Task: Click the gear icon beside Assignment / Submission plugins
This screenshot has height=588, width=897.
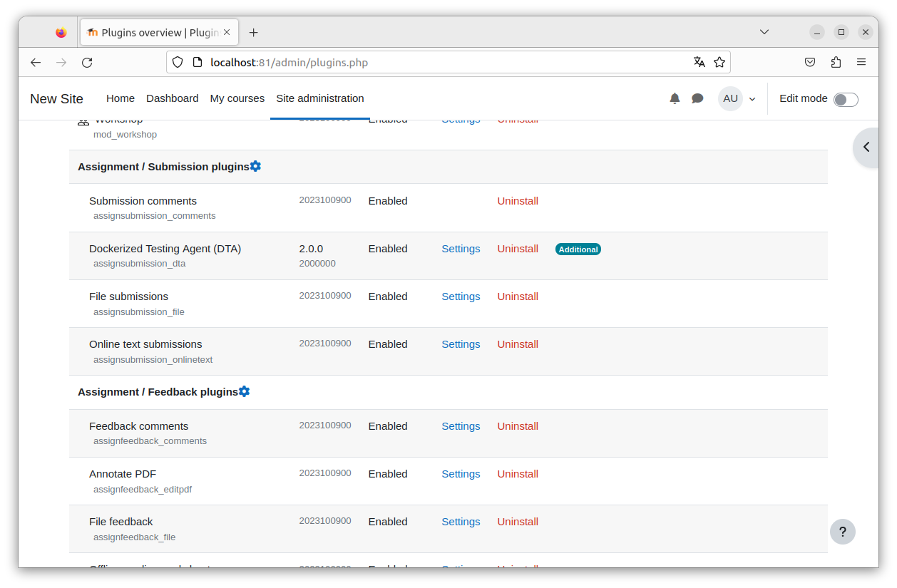Action: pos(255,166)
